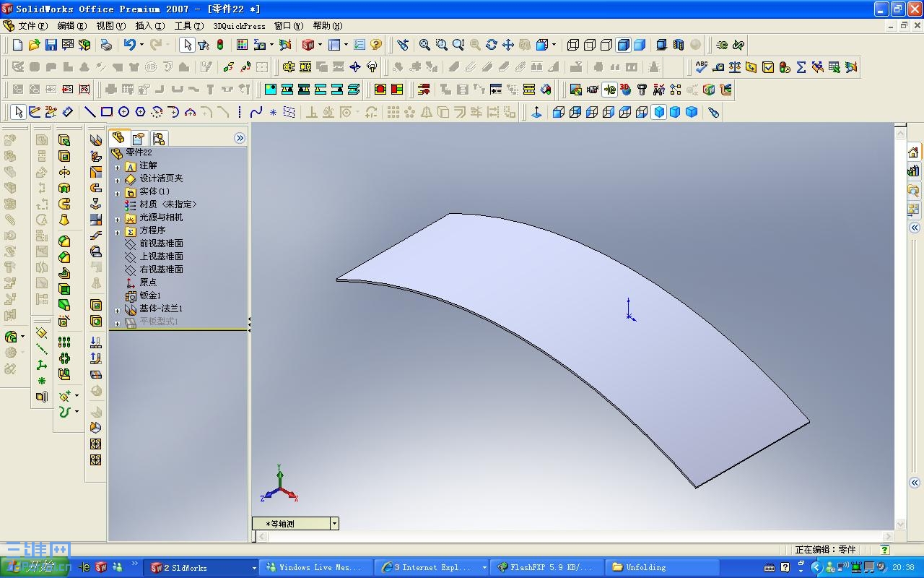The image size is (924, 578).
Task: Switch to the Front standard view
Action: [x=559, y=112]
